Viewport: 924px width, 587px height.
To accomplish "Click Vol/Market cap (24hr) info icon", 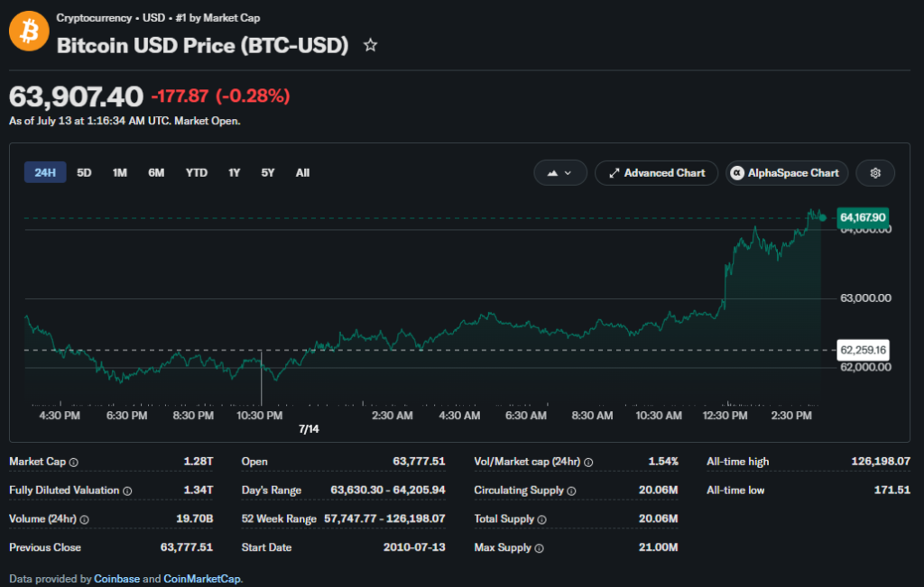I will pos(588,463).
